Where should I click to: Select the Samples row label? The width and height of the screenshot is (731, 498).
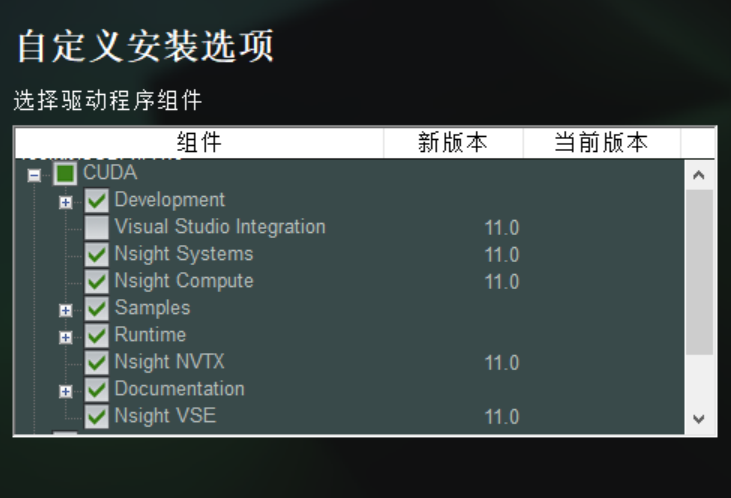tap(152, 308)
